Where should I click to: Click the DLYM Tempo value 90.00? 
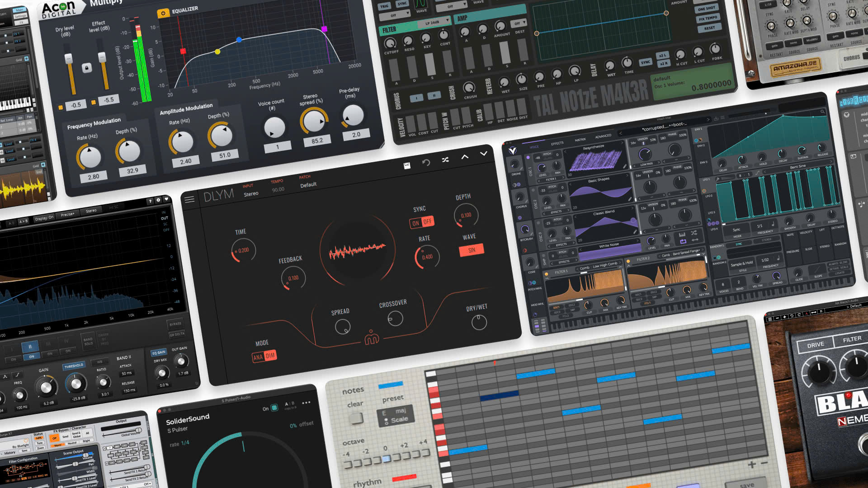click(x=278, y=190)
